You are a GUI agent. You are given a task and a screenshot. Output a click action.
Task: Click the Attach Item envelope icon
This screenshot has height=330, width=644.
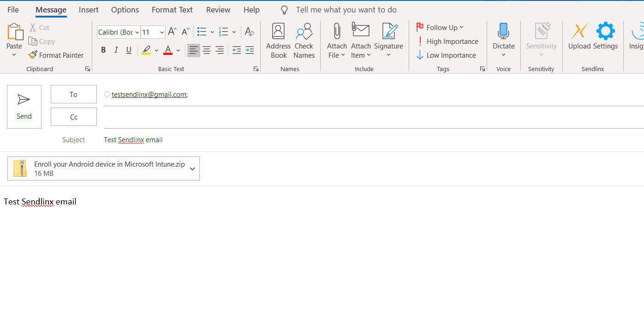pyautogui.click(x=361, y=30)
